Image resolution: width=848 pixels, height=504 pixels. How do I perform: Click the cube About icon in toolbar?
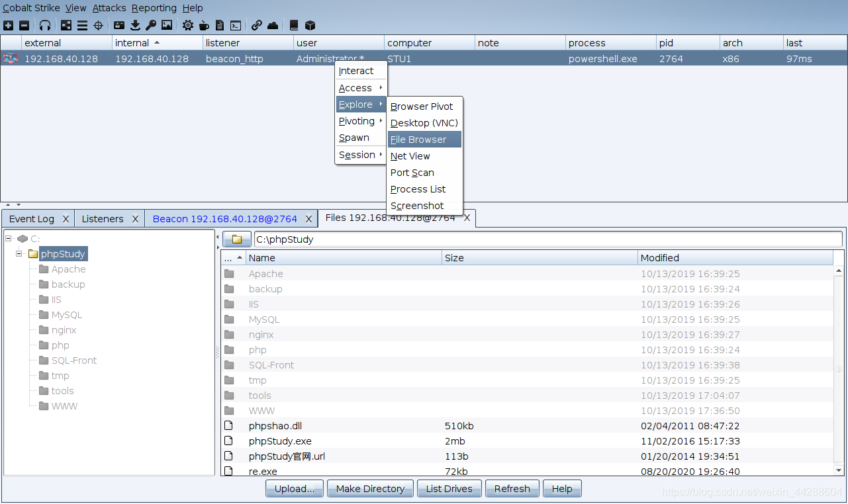310,26
